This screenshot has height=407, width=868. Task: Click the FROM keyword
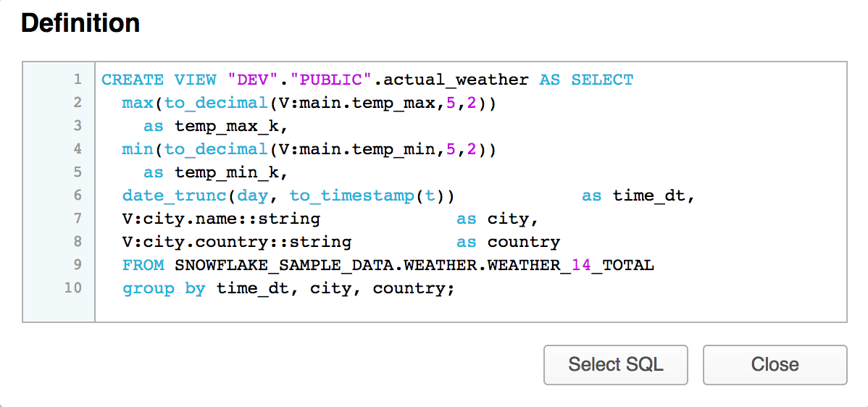(x=143, y=265)
